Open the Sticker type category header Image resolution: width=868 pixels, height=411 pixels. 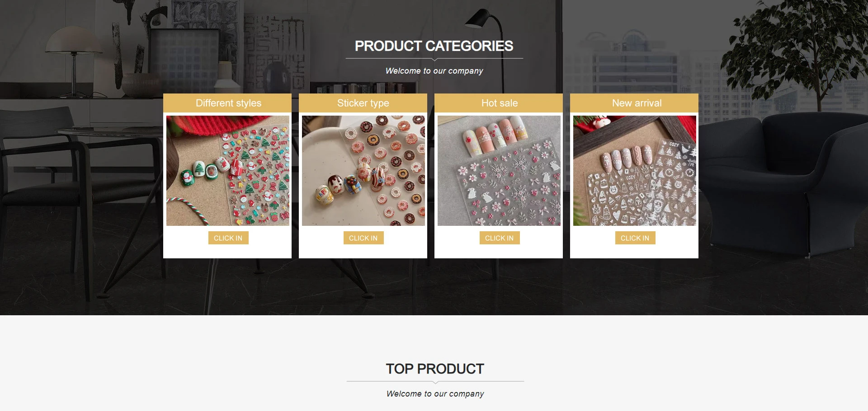click(363, 103)
